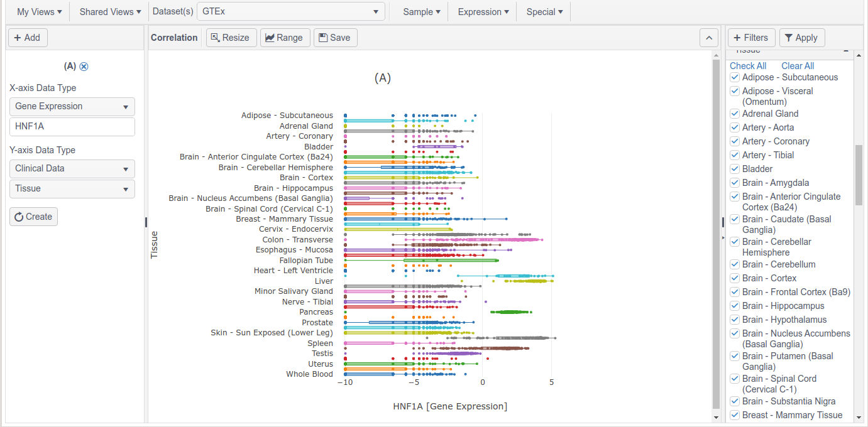Click the Add button

[28, 38]
